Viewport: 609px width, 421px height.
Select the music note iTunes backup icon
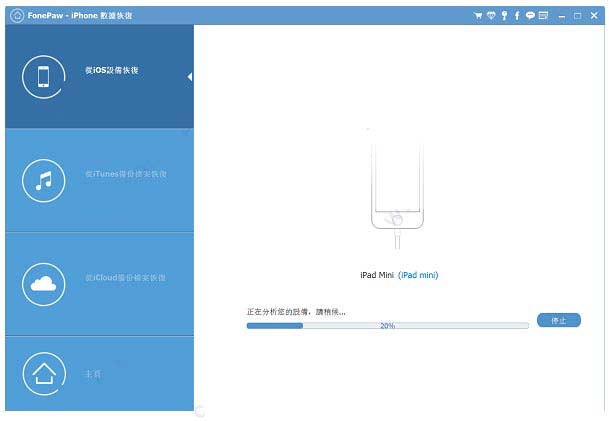point(44,181)
